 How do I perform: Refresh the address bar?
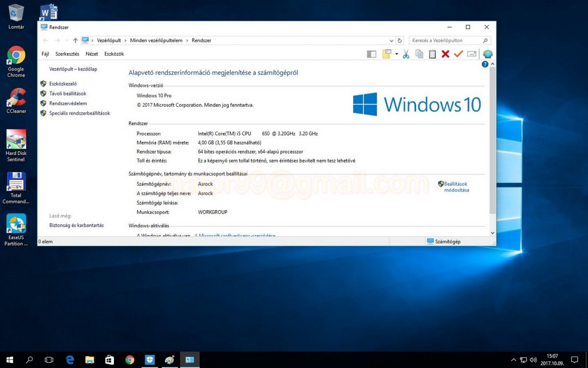(400, 40)
